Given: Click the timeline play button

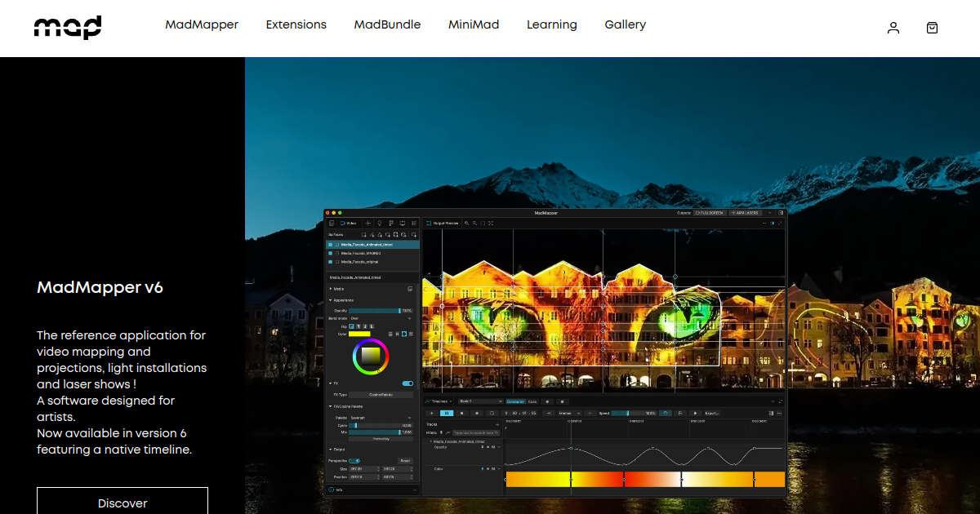Looking at the screenshot, I should tap(432, 413).
